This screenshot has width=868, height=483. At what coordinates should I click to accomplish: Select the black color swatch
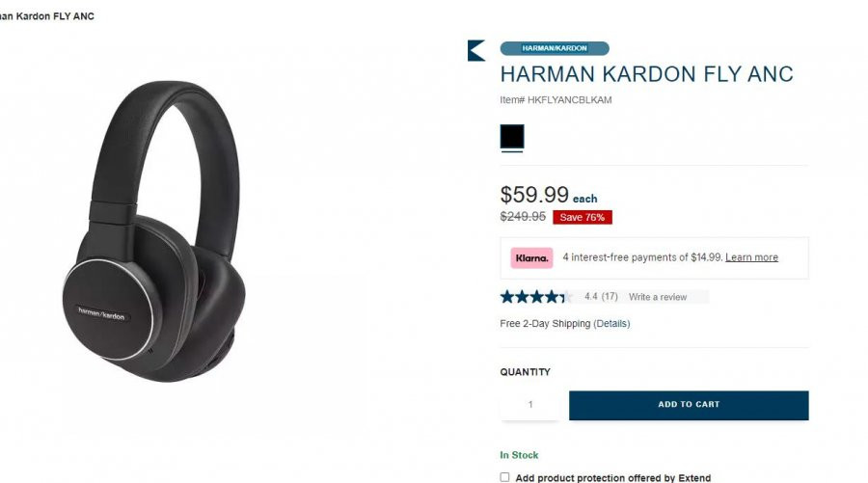coord(512,136)
